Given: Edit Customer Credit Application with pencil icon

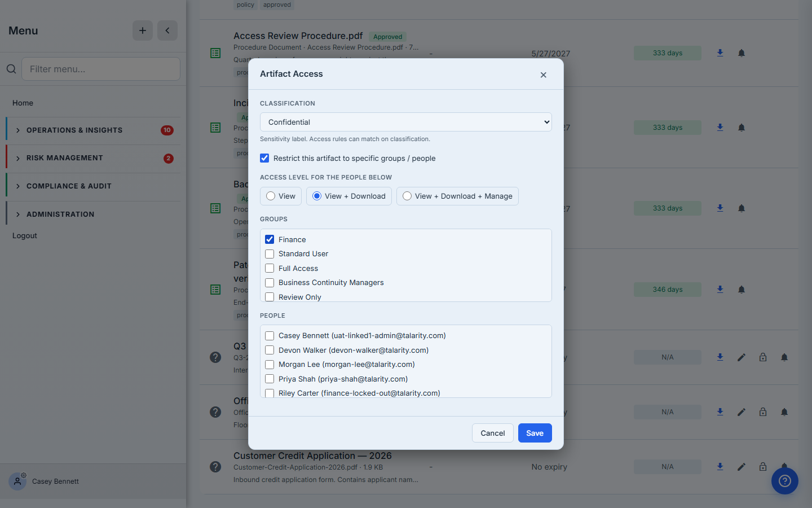Looking at the screenshot, I should click(742, 467).
